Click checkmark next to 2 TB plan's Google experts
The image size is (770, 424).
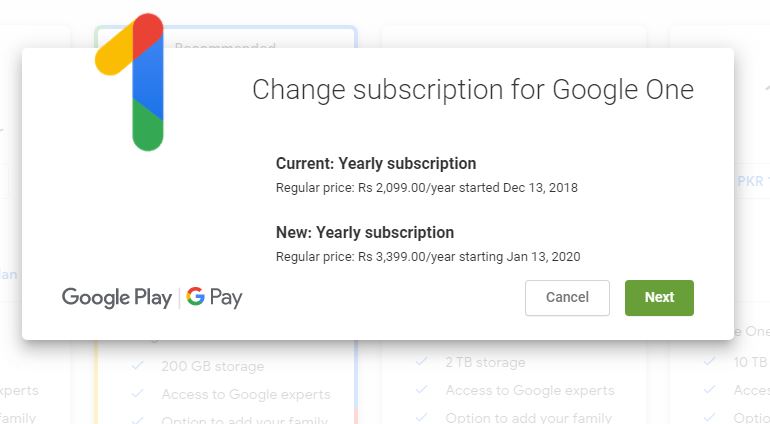[422, 390]
